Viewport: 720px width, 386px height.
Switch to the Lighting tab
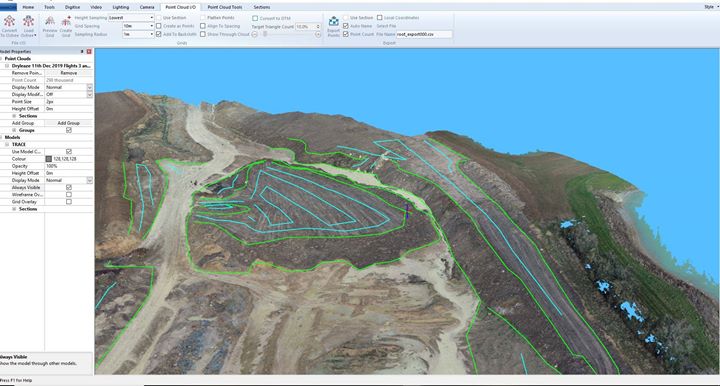coord(121,7)
